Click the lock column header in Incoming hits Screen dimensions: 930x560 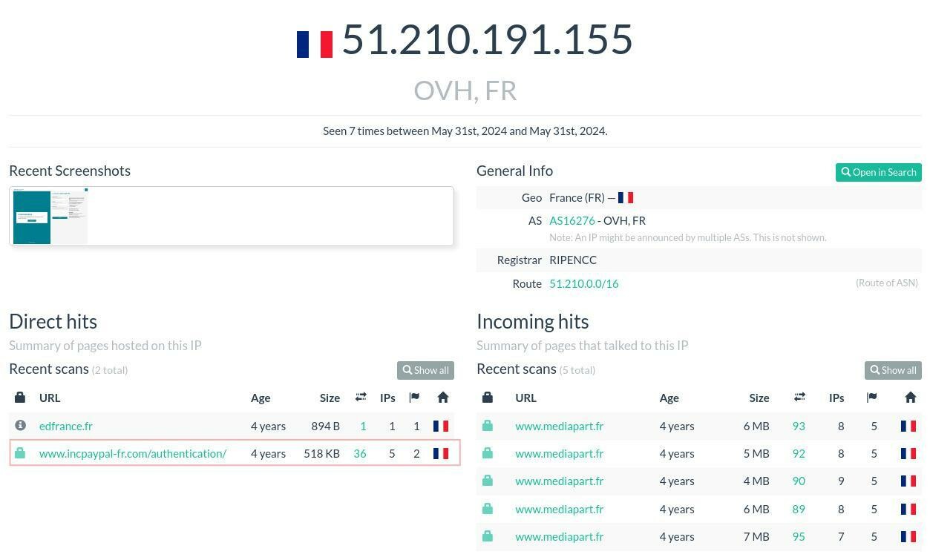point(488,398)
